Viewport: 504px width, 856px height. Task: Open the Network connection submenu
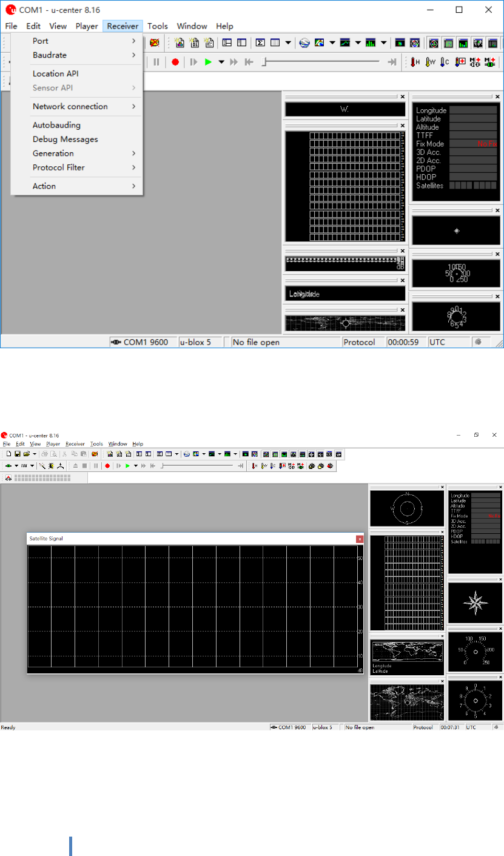pos(77,106)
